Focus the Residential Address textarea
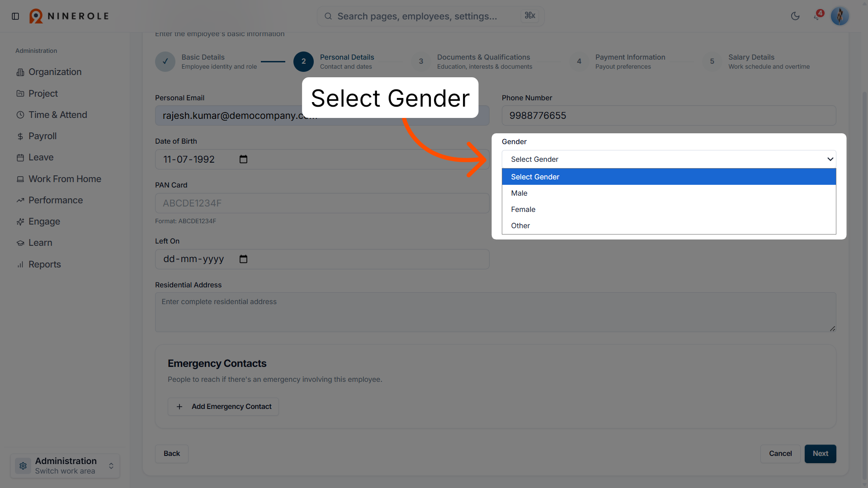868x488 pixels. (495, 312)
